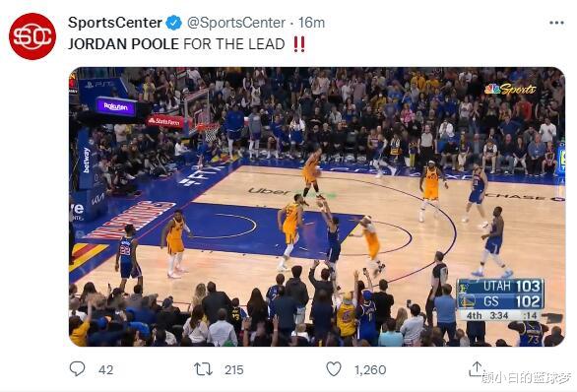Retweet using the retweet arrows icon
Screen dimensions: 577x392
tap(203, 369)
